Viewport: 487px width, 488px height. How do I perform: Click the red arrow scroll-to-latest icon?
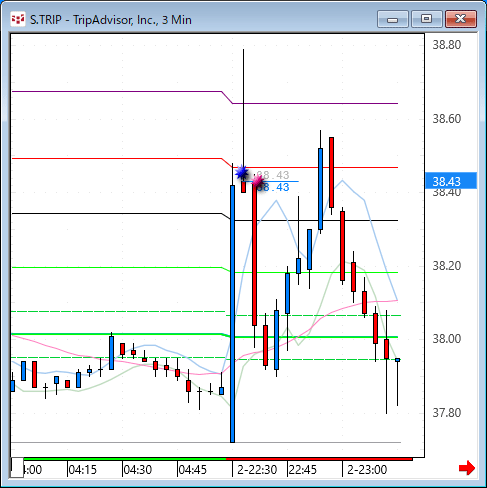tap(467, 468)
